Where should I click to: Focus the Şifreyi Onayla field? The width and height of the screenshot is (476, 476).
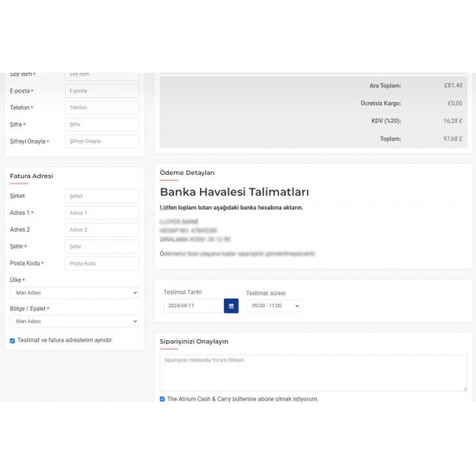click(102, 141)
